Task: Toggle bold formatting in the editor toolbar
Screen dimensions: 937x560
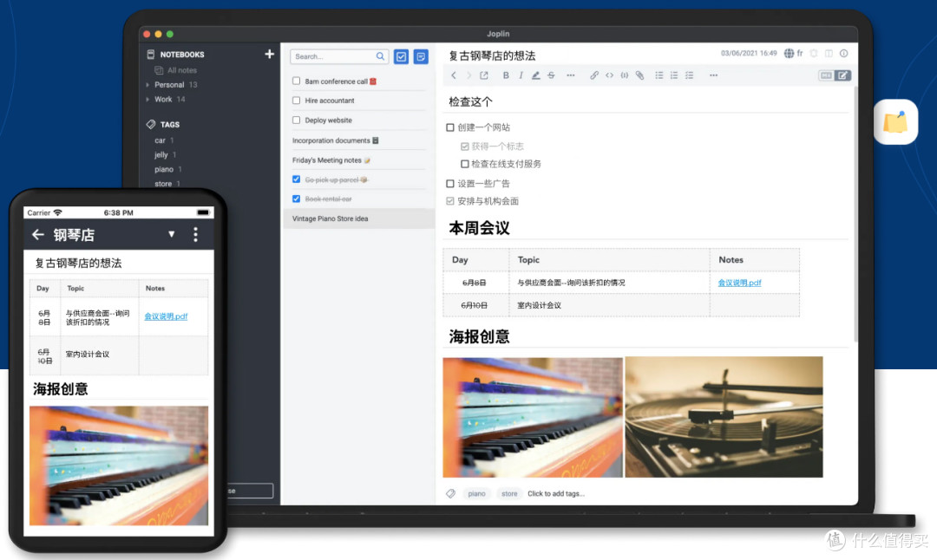Action: (x=506, y=75)
